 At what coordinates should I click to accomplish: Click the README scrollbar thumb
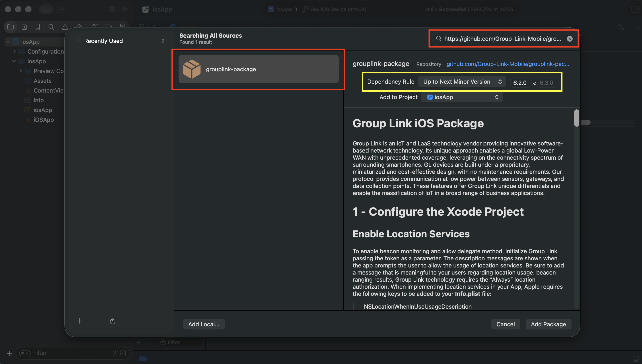coord(576,118)
